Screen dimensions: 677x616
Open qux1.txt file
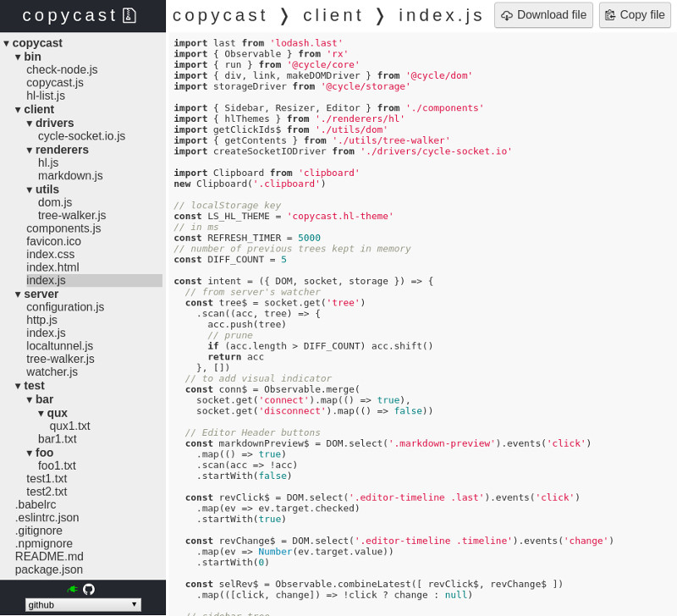click(x=69, y=426)
